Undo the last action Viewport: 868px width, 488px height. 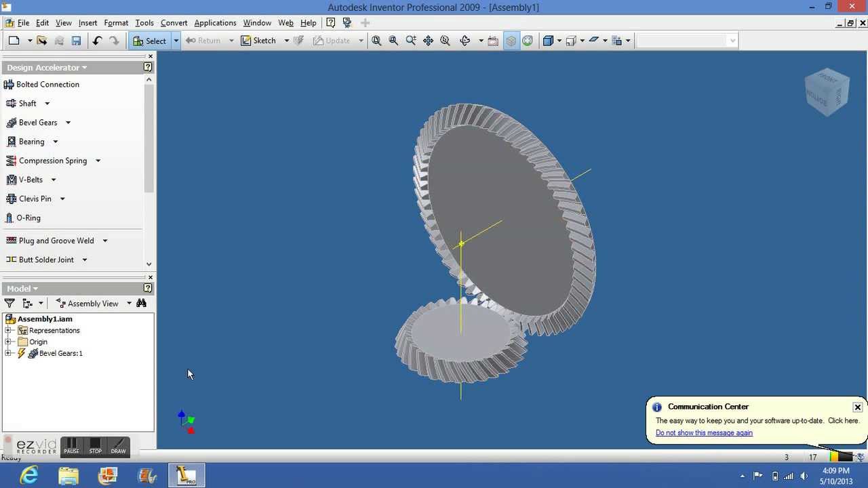pos(97,41)
